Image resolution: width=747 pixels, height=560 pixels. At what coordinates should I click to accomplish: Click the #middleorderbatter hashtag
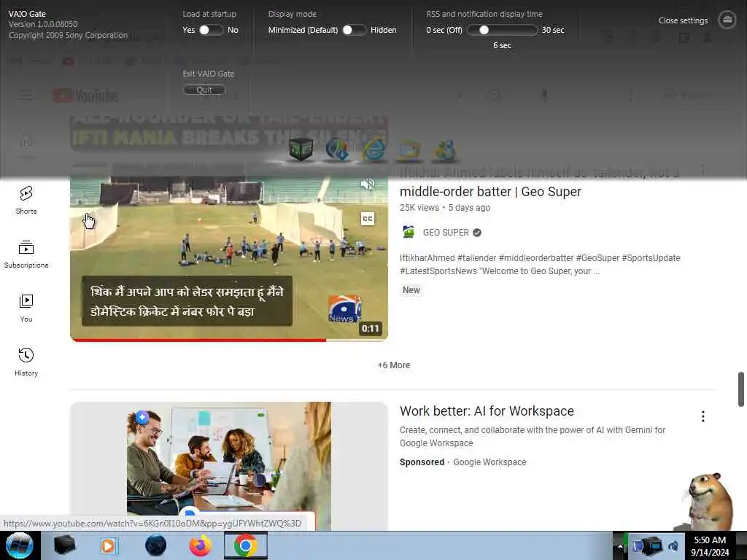tap(536, 257)
